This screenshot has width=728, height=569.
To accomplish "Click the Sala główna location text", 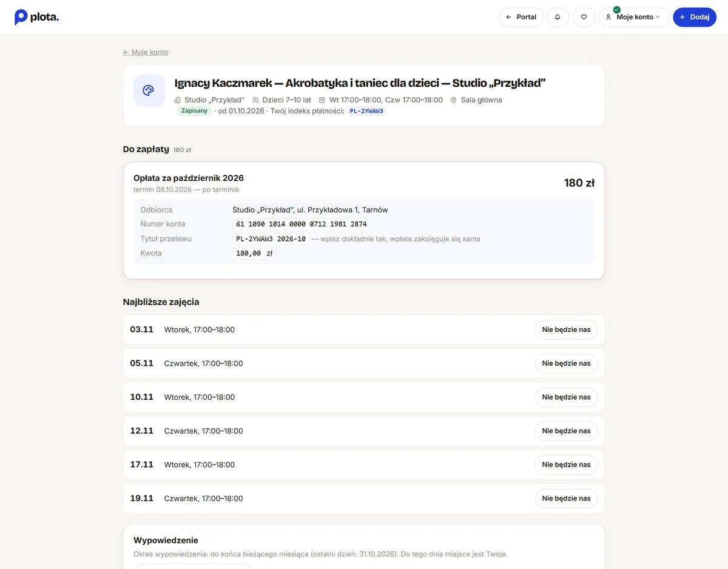I will 482,100.
